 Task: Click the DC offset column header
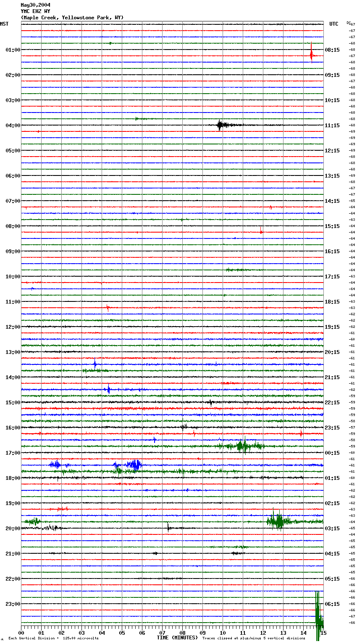point(349,23)
